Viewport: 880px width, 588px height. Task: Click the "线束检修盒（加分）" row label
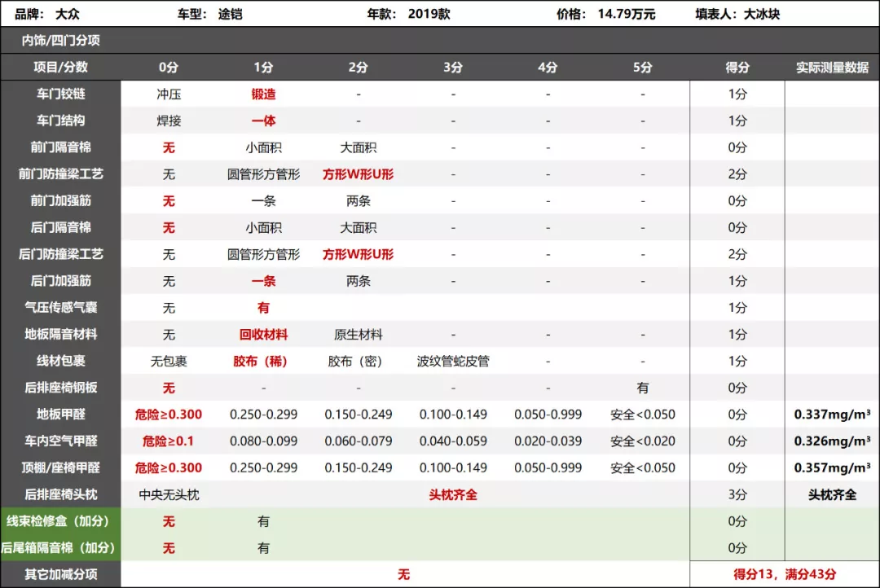click(x=59, y=521)
